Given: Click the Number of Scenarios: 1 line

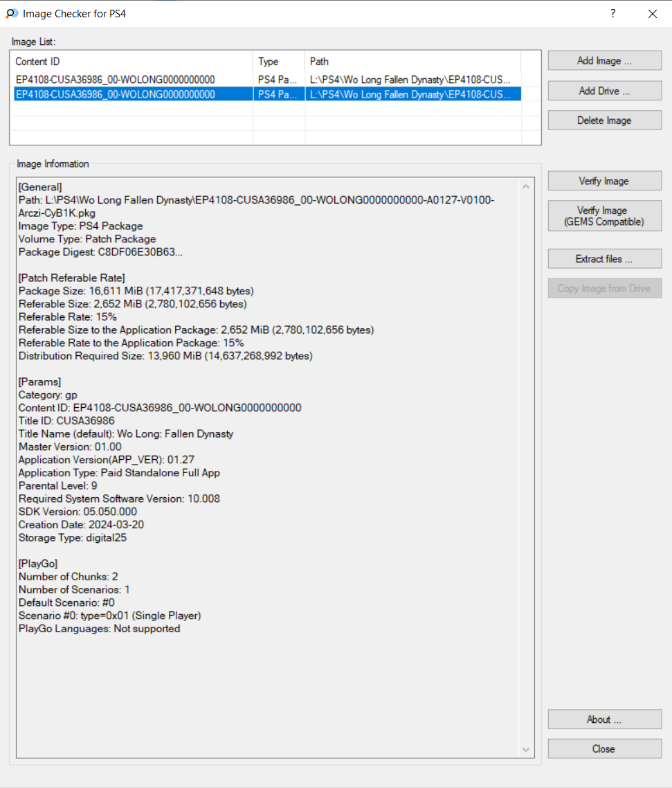Looking at the screenshot, I should (74, 589).
